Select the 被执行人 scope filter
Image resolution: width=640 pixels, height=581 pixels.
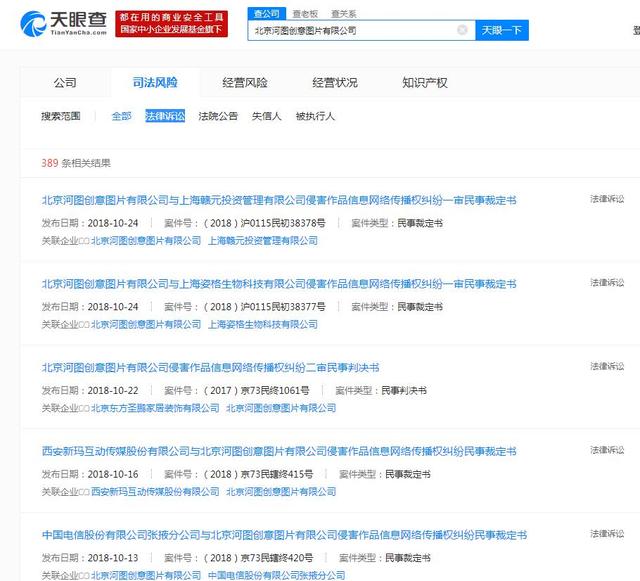click(x=315, y=117)
